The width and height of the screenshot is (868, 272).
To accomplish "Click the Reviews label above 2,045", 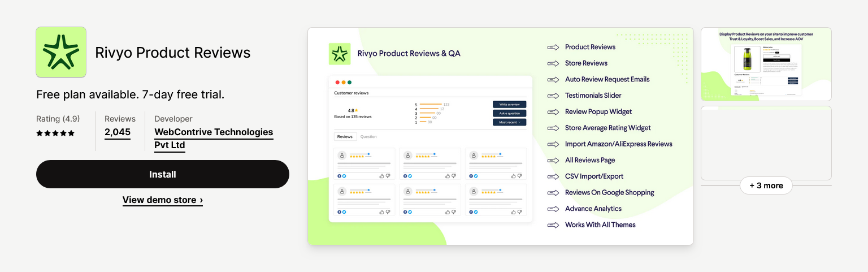I will [120, 119].
